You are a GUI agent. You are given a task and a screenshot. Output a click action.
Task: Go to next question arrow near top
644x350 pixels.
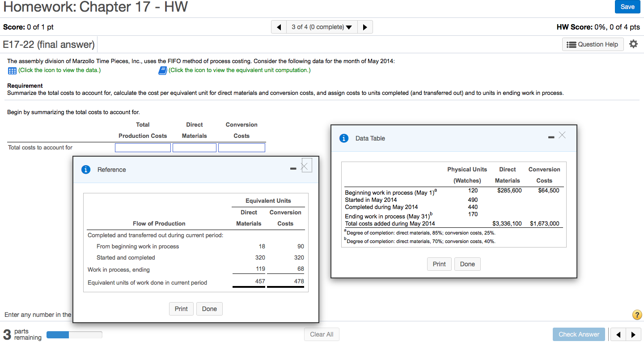[x=365, y=27]
